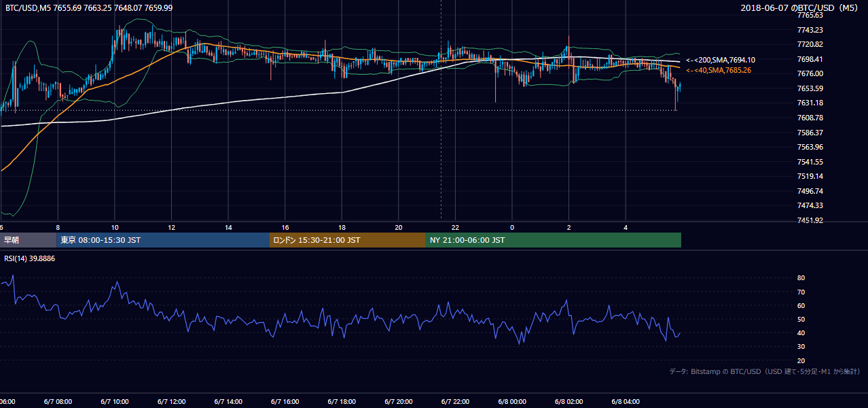Click the 7720.82 price axis label
The image size is (868, 408).
click(x=810, y=44)
